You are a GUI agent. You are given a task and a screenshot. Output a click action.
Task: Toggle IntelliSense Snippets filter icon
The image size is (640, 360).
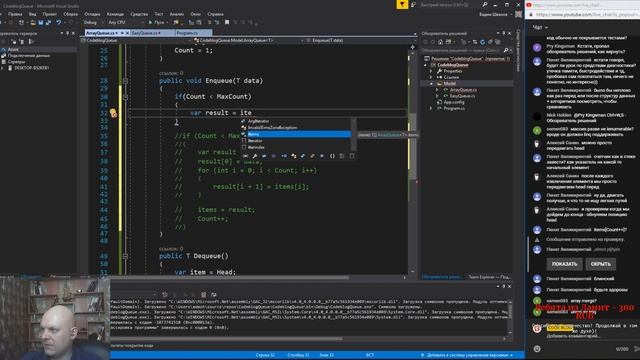point(351,156)
